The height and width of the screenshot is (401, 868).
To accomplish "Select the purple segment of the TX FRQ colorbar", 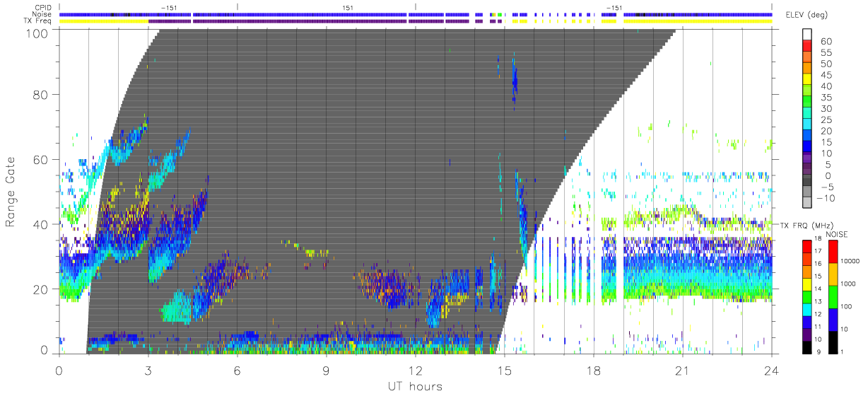I will pos(807,335).
